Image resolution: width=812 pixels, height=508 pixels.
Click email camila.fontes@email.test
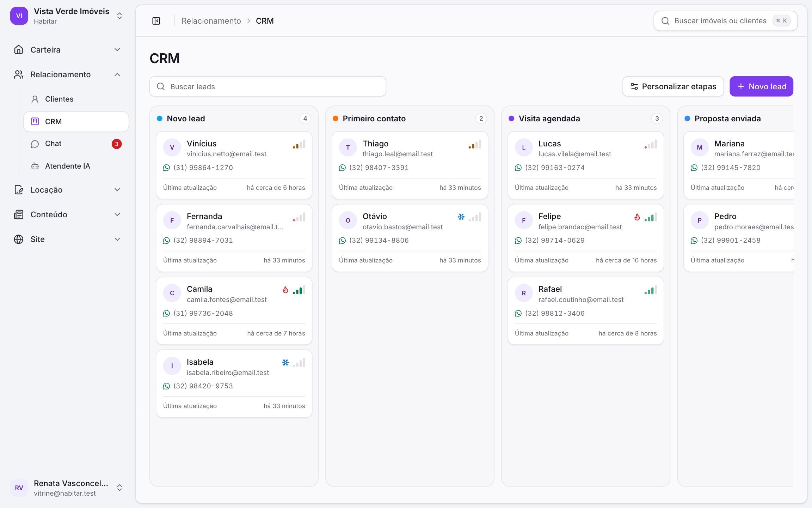click(x=227, y=300)
